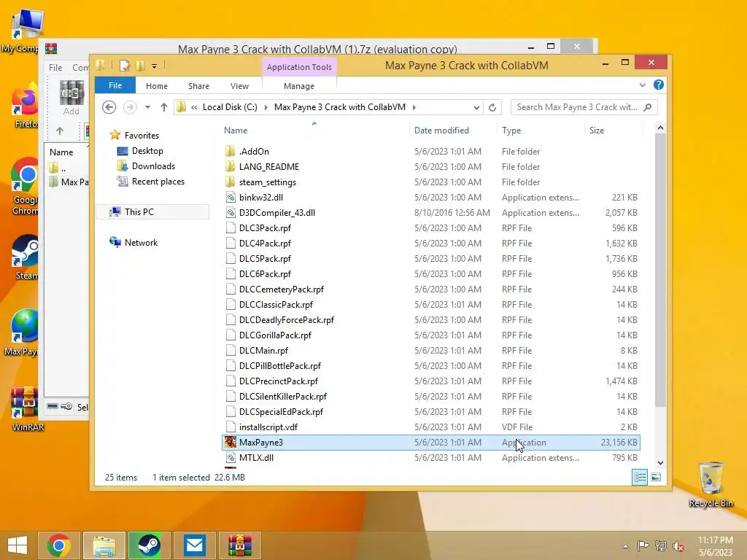747x560 pixels.
Task: Switch to Details view in the status bar
Action: 640,477
